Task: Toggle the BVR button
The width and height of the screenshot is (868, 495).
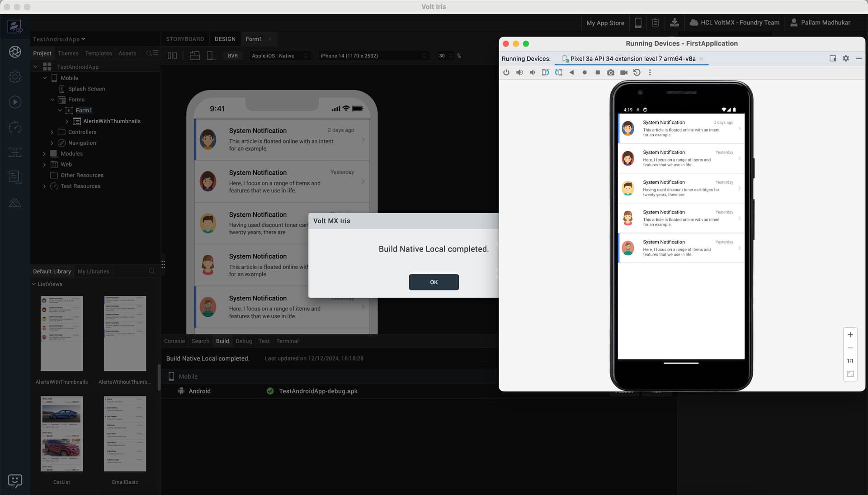Action: (233, 56)
